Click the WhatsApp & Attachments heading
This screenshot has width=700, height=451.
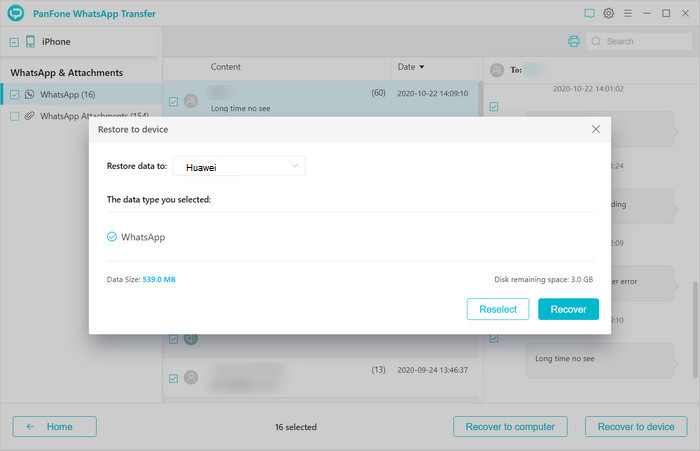coord(67,73)
